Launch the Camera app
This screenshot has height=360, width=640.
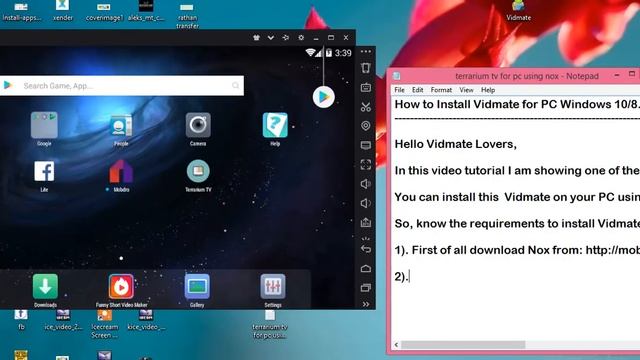coord(198,129)
